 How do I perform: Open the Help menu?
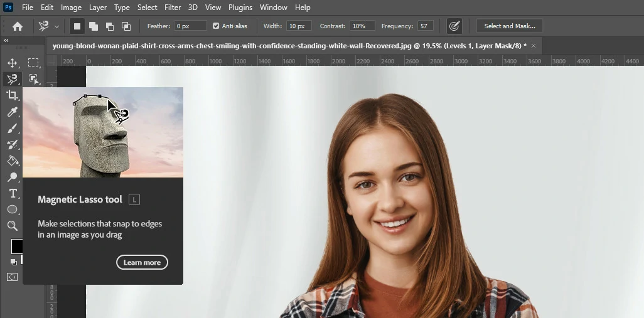pos(303,8)
